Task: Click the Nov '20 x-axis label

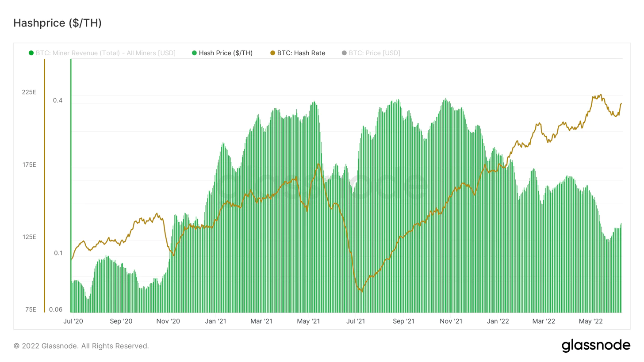Action: pyautogui.click(x=169, y=320)
